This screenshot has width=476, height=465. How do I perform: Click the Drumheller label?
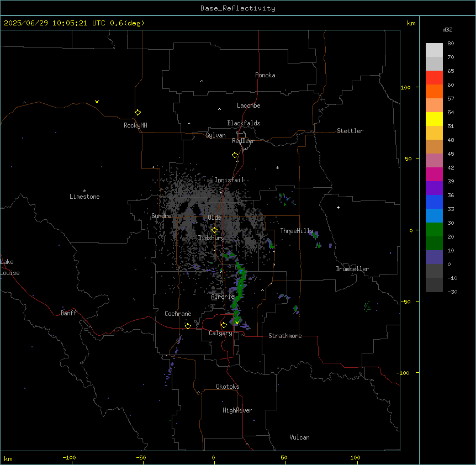[x=352, y=269]
